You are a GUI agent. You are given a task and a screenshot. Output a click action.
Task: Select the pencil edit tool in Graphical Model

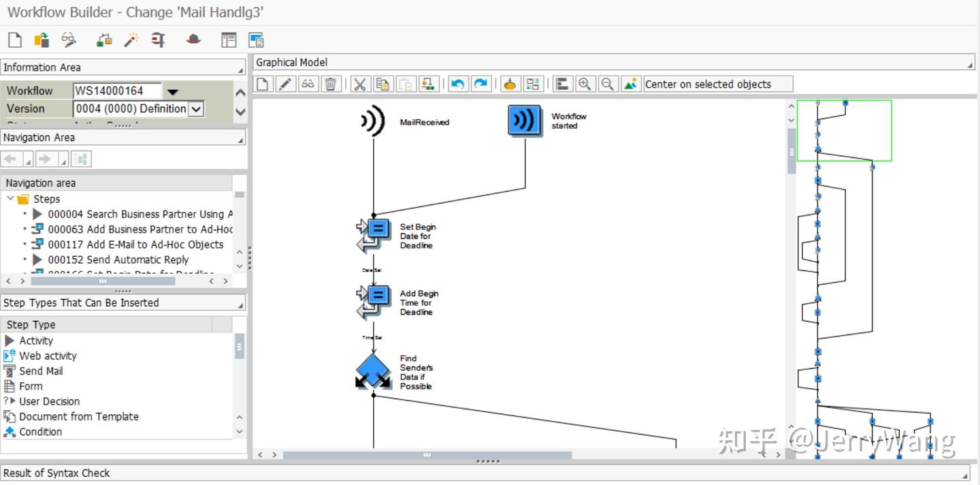[285, 83]
